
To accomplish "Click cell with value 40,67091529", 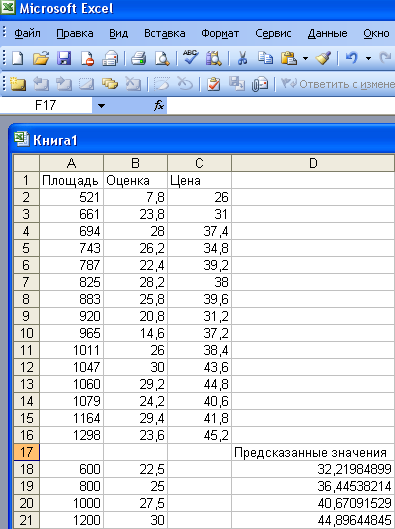I will [x=313, y=503].
